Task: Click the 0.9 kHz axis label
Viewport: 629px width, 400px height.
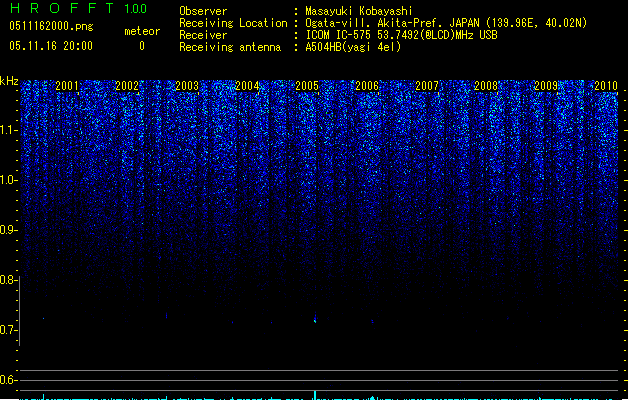Action: [x=7, y=230]
